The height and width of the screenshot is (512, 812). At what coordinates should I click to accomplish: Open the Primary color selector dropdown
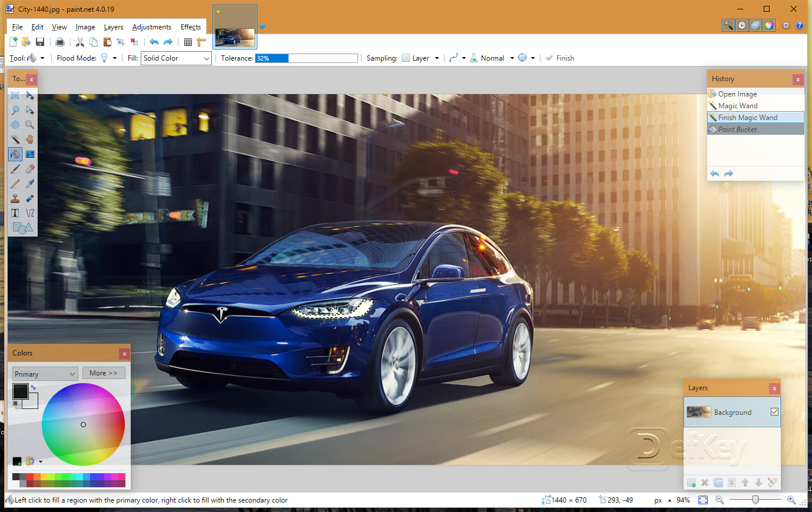(45, 374)
